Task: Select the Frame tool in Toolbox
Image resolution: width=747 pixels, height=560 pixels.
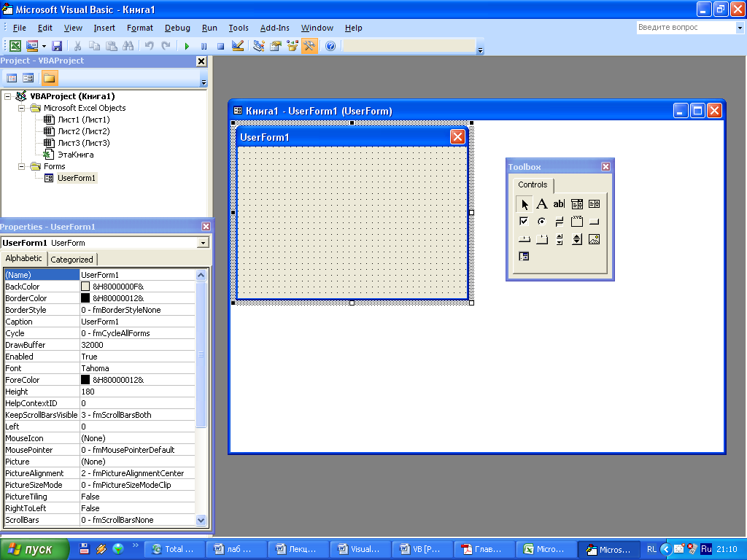Action: (x=576, y=222)
